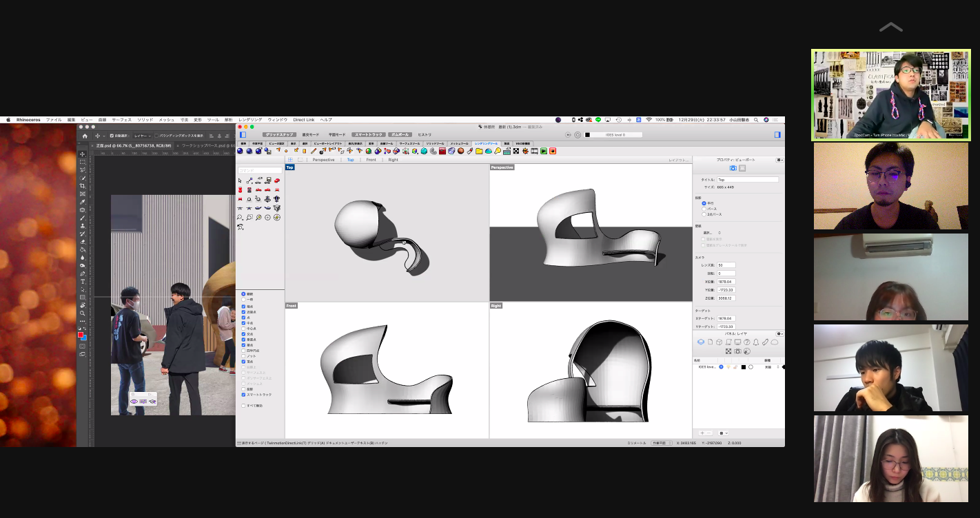Click the Rhino select arrow tool
Image resolution: width=980 pixels, height=518 pixels.
pyautogui.click(x=240, y=180)
